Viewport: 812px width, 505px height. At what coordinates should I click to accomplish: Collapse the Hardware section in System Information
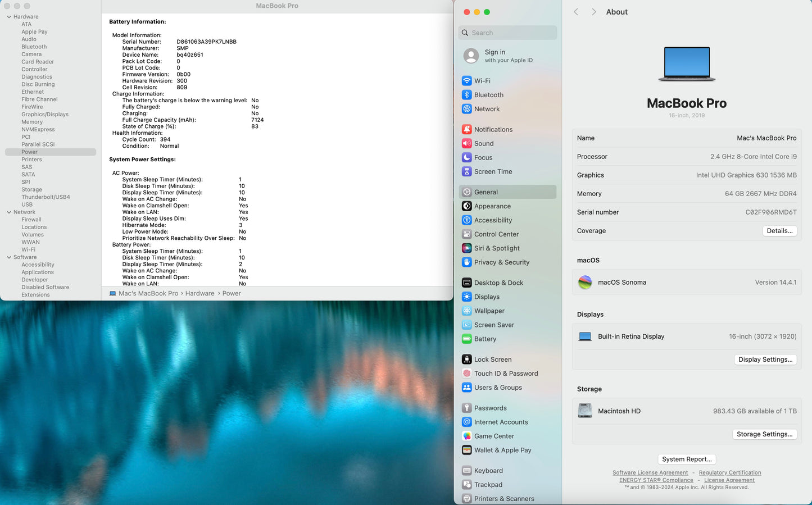click(x=9, y=17)
